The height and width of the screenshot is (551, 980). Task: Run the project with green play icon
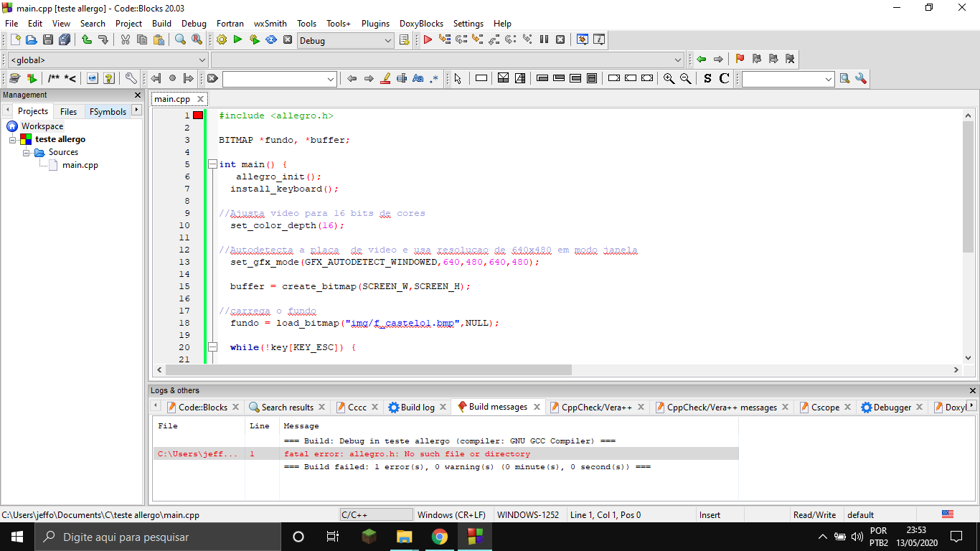tap(237, 40)
